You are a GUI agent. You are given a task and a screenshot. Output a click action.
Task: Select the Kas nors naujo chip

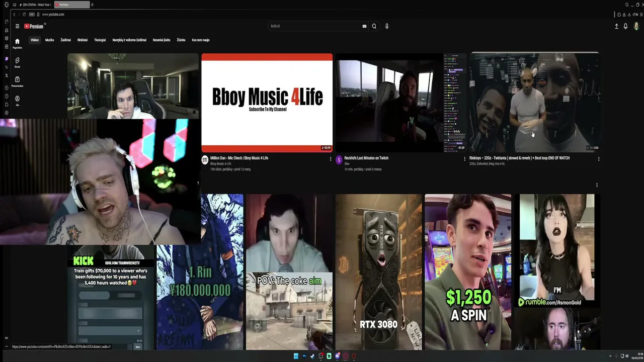(201, 40)
